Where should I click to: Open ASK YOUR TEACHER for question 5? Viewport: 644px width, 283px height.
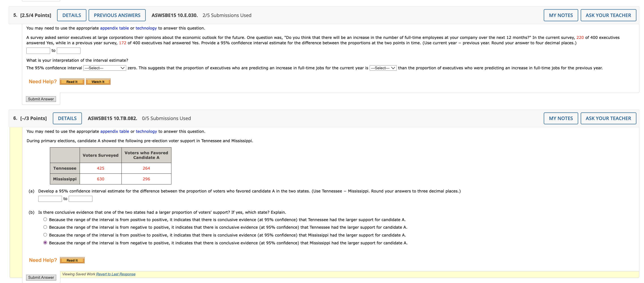pos(608,15)
